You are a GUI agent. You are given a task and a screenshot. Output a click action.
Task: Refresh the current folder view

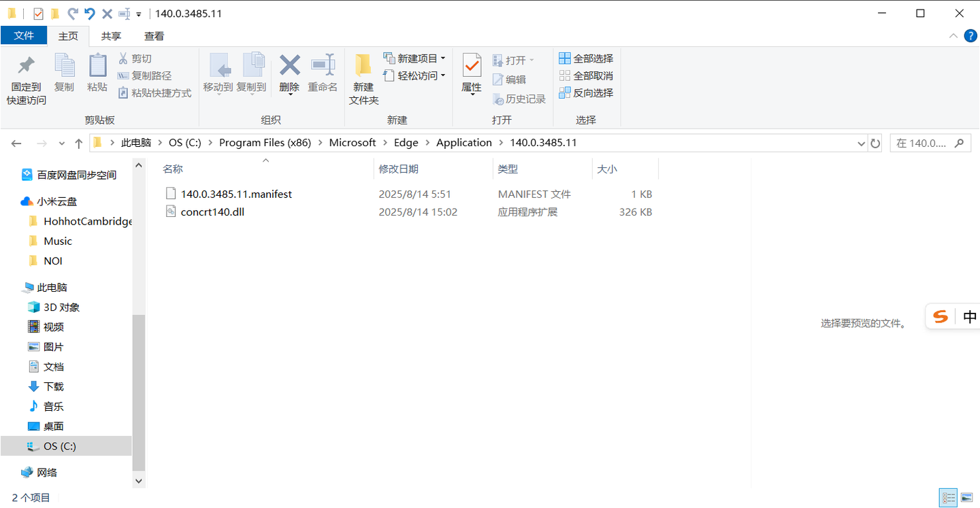pyautogui.click(x=875, y=143)
